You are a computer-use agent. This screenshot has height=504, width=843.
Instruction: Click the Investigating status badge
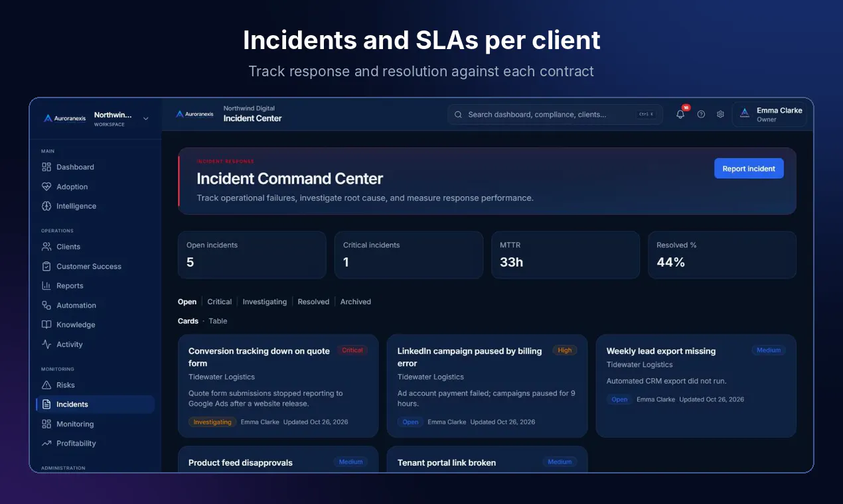pyautogui.click(x=212, y=422)
